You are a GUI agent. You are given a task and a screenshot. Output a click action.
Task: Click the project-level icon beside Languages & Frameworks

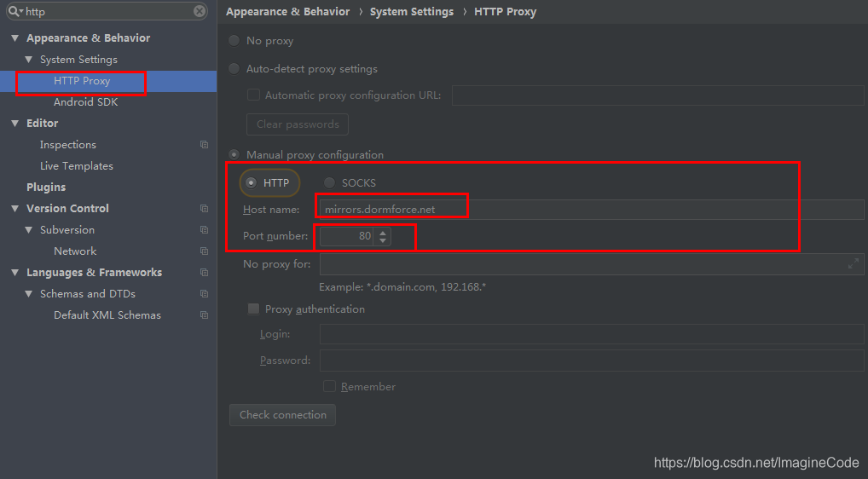[204, 273]
